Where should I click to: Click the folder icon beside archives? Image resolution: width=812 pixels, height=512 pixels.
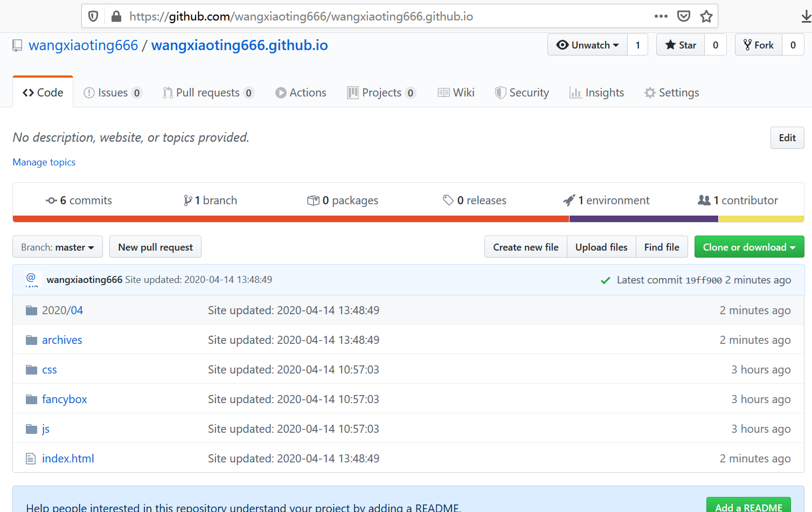point(32,340)
